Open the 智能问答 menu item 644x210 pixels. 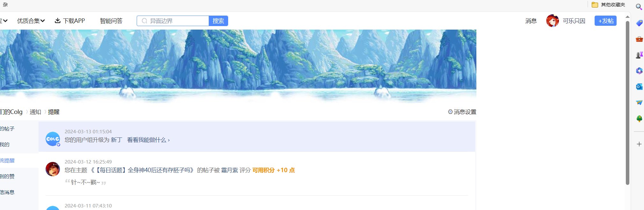(x=111, y=21)
